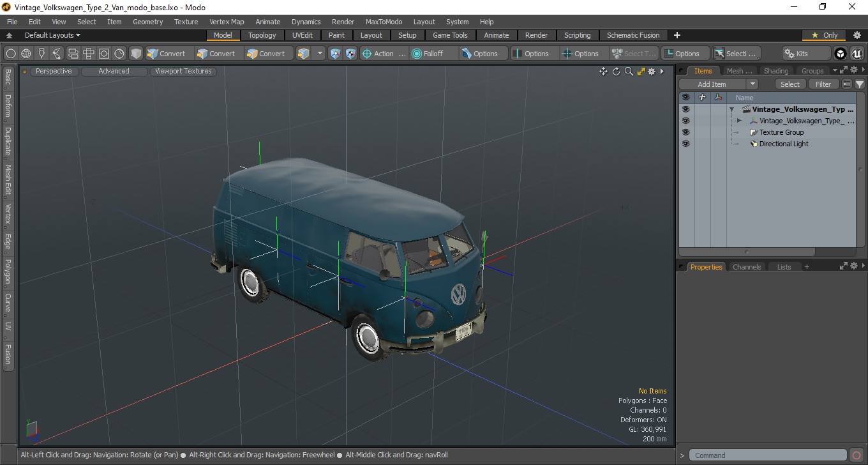
Task: Toggle visibility of the Vintage_Volkswagen_Typ scene row
Action: pos(685,109)
